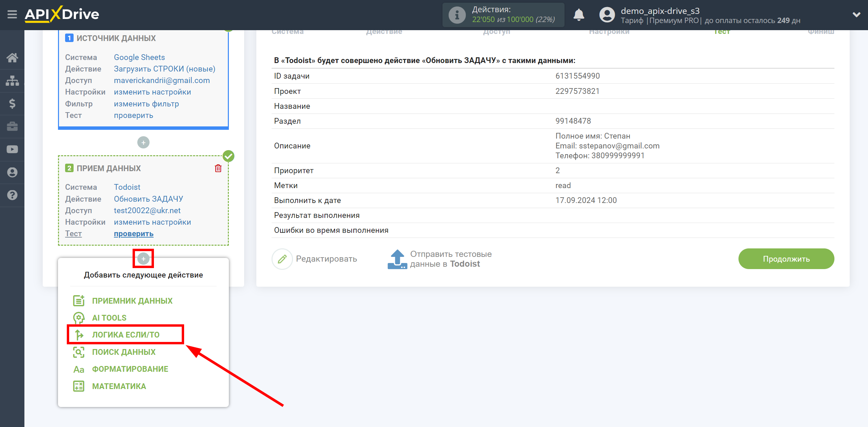This screenshot has height=427, width=868.
Task: Click the user avatar icon
Action: point(607,15)
